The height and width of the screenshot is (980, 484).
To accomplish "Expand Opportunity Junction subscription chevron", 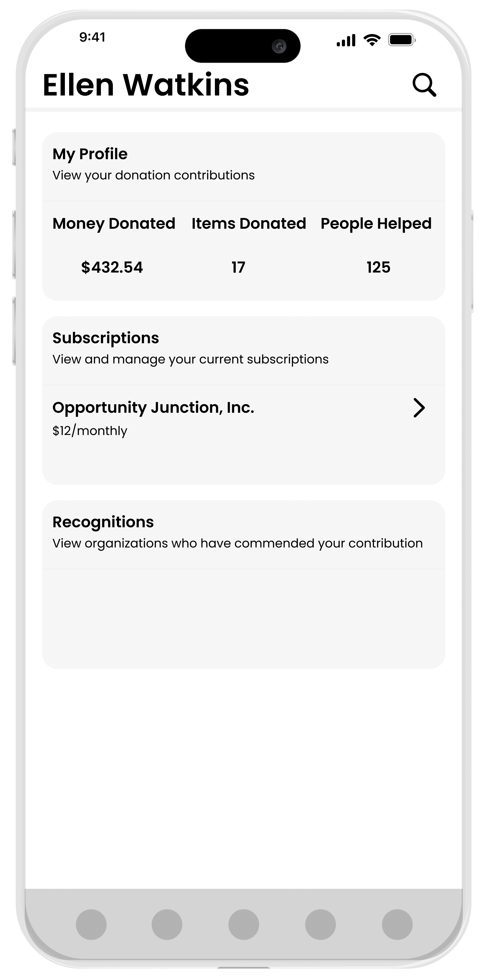I will click(x=419, y=408).
